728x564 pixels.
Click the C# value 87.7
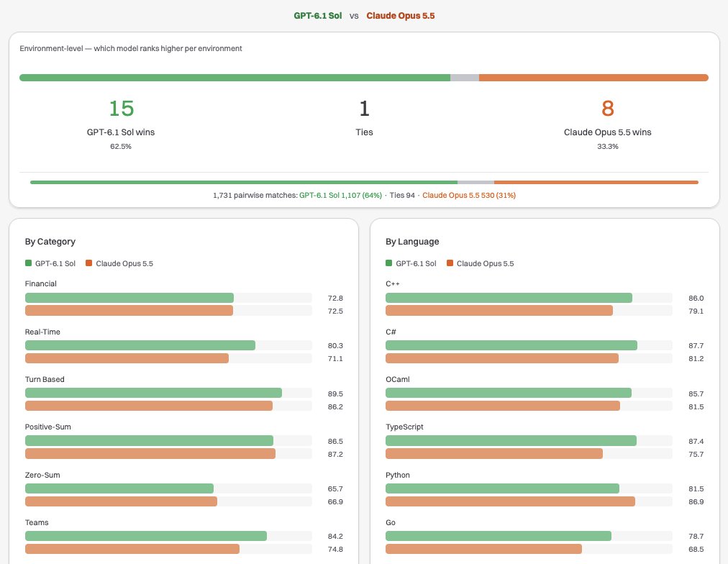pyautogui.click(x=696, y=346)
